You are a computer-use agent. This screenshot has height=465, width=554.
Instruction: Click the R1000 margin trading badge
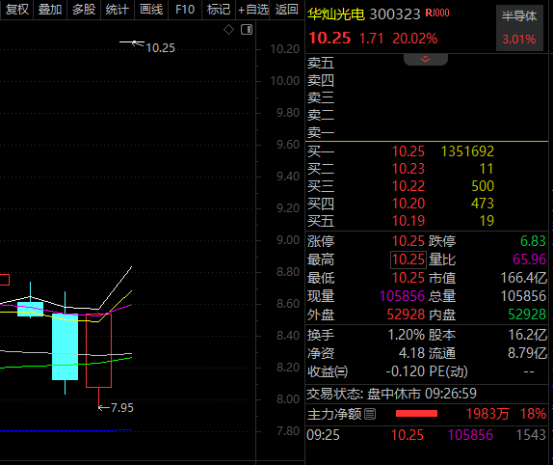[437, 13]
